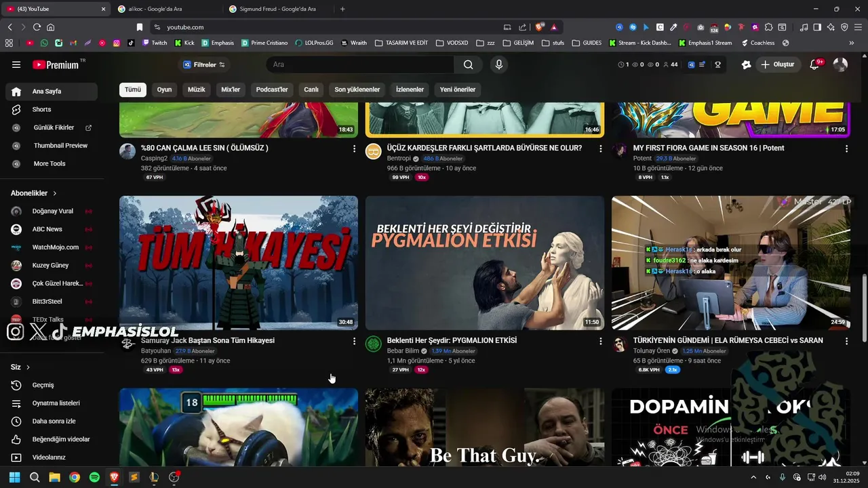Viewport: 868px width, 488px height.
Task: Select the Podcast'ler filter chip
Action: coord(272,89)
